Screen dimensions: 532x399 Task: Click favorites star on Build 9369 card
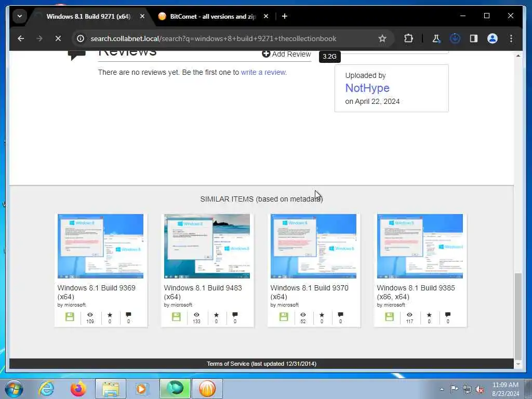tap(110, 315)
